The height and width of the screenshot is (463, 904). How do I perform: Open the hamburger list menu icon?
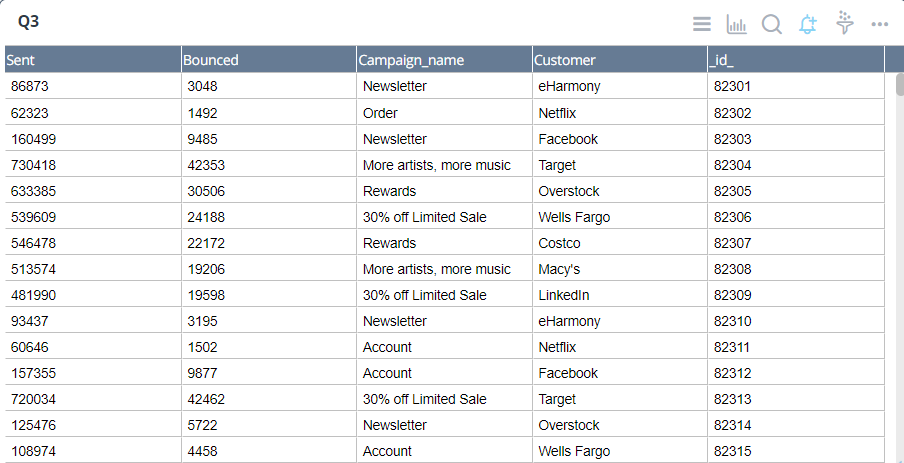pyautogui.click(x=702, y=24)
